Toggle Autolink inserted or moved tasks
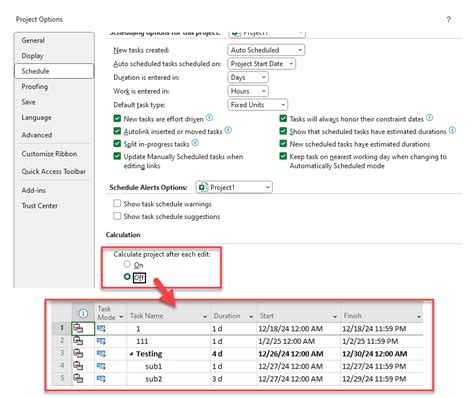474x398 pixels. click(x=117, y=131)
